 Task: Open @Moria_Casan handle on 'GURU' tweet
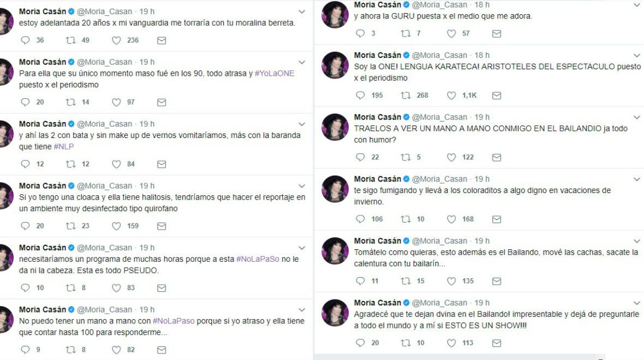pos(439,5)
